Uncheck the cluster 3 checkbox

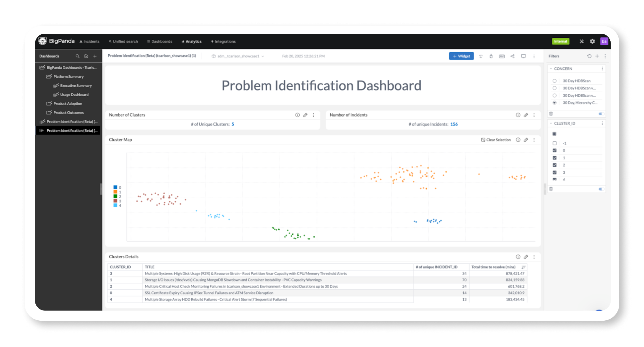tap(555, 172)
